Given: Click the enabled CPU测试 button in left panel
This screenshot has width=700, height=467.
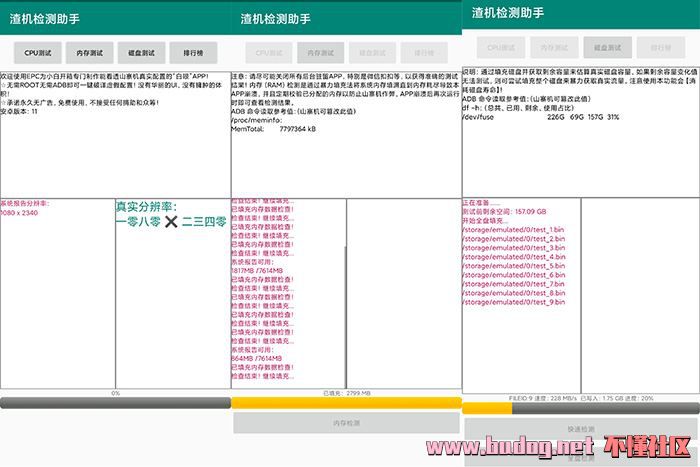Looking at the screenshot, I should (x=37, y=52).
